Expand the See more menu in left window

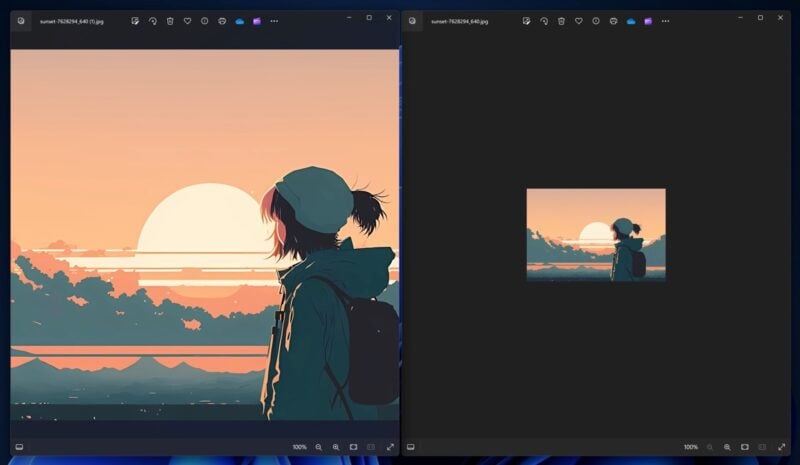tap(274, 21)
